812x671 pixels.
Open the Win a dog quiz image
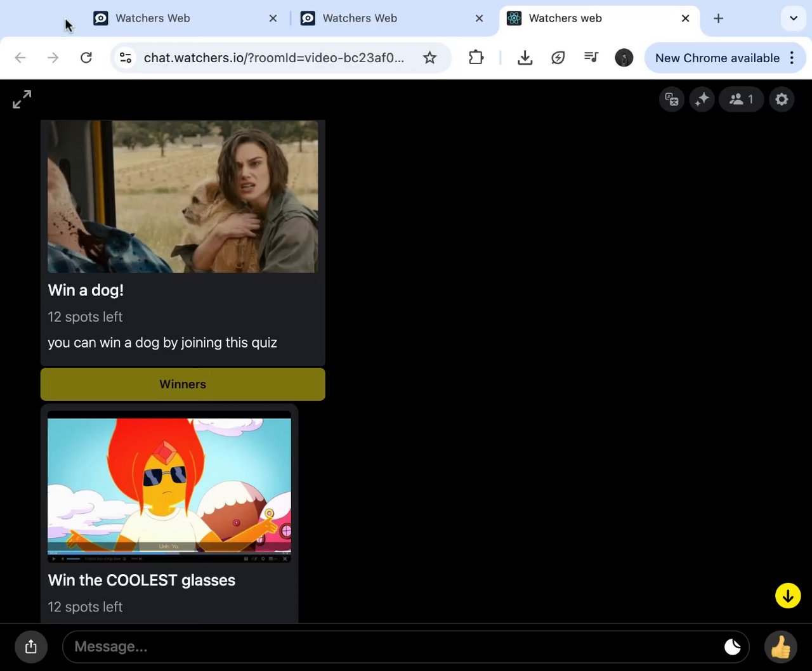coord(183,197)
